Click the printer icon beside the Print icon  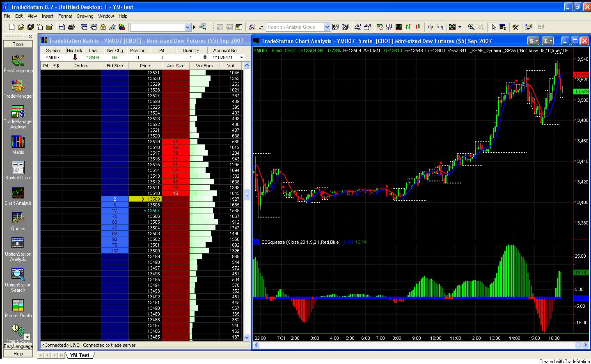(x=71, y=27)
